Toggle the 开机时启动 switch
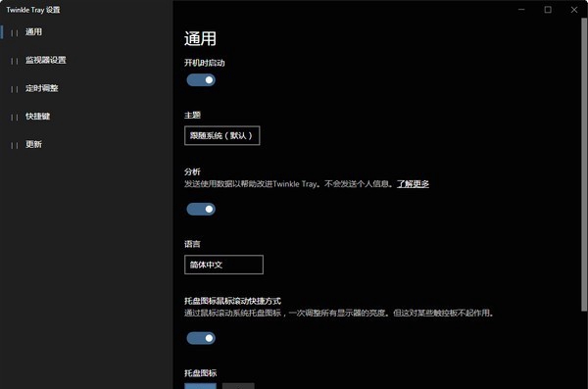The image size is (588, 389). [201, 80]
